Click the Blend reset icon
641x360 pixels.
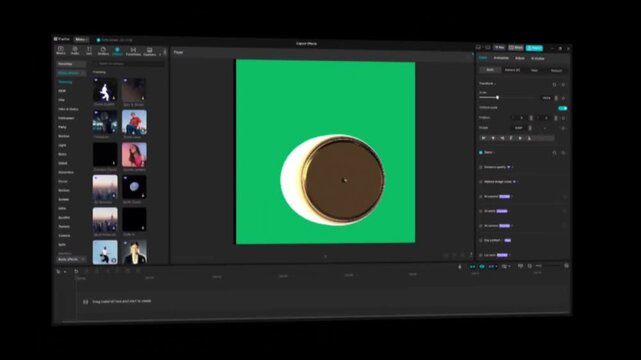coord(554,152)
